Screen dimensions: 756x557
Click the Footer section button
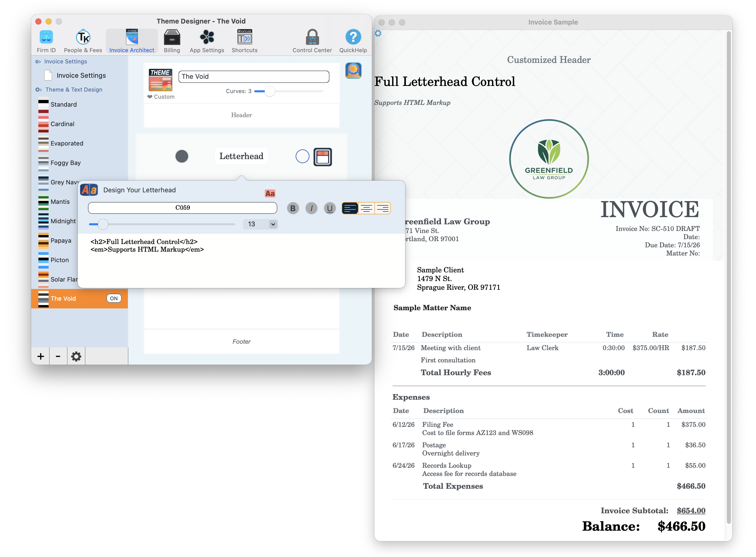pyautogui.click(x=241, y=342)
